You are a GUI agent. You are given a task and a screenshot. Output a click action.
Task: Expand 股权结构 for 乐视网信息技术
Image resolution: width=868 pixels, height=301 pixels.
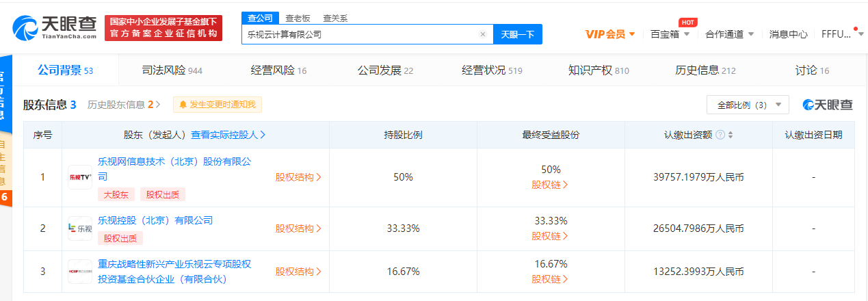(298, 177)
